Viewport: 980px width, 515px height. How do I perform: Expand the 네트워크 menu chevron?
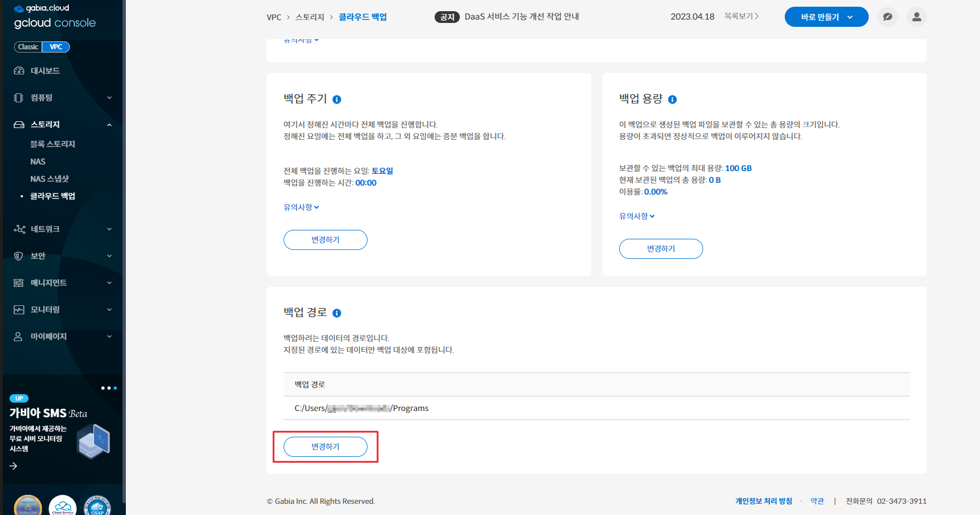click(x=110, y=229)
